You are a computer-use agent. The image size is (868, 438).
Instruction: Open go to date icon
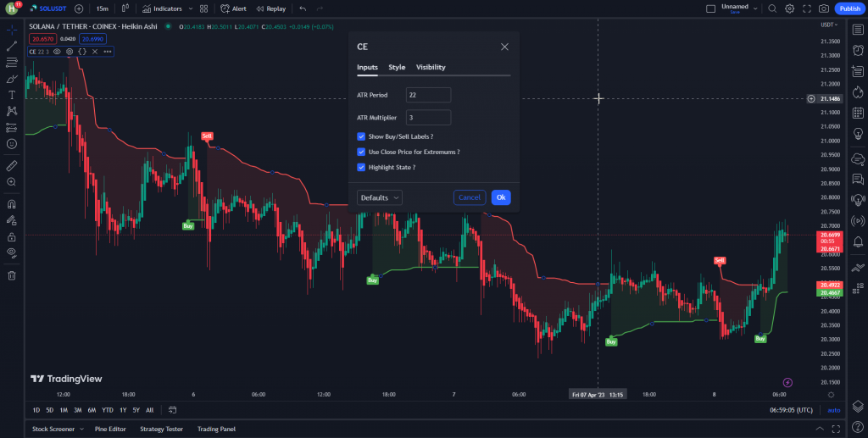point(172,410)
